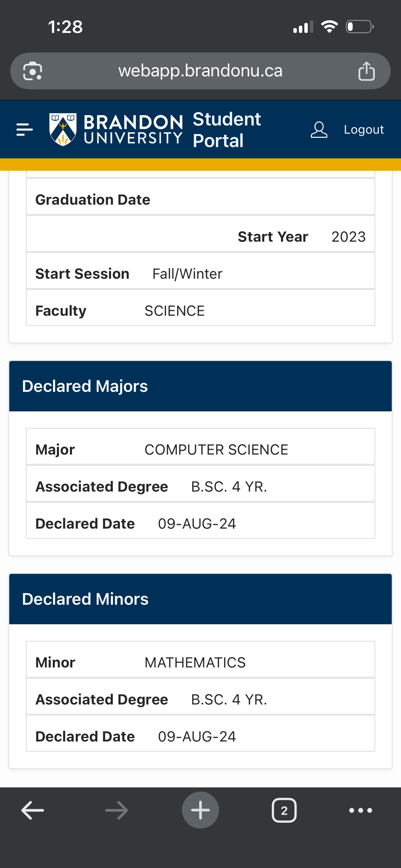Tap the COMPUTER SCIENCE major value

pyautogui.click(x=216, y=450)
